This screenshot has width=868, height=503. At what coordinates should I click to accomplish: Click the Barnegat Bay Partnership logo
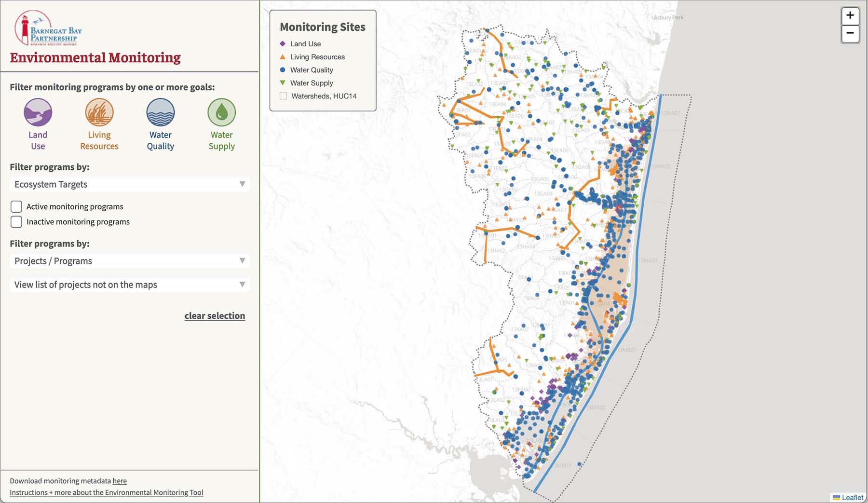pos(48,28)
